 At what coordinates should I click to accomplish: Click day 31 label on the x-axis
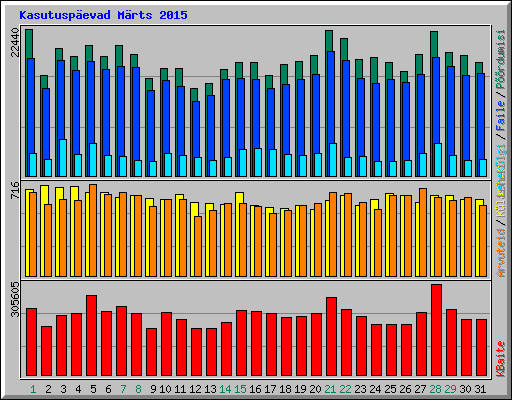pos(480,389)
